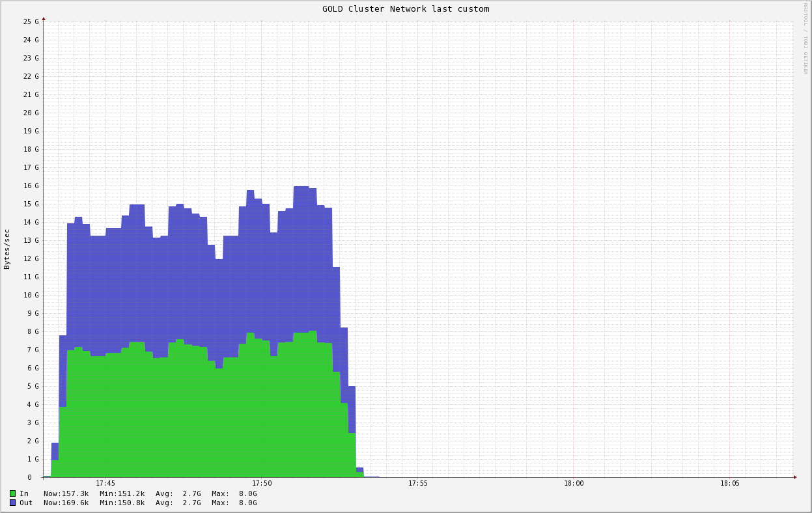Click the 0 label at Y axis origin
Screen dimensions: 812x513
pos(29,477)
